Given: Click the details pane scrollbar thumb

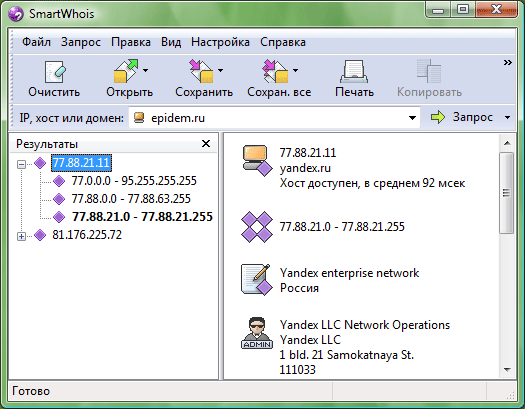Looking at the screenshot, I should tap(507, 193).
